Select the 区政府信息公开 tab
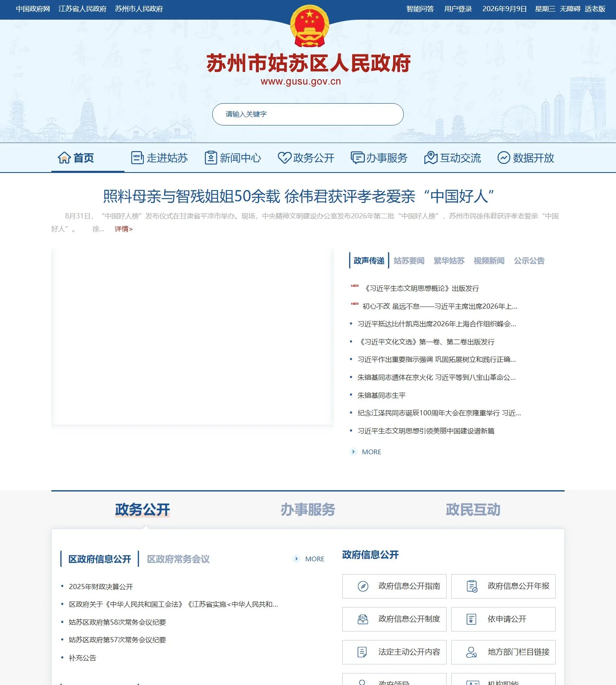The image size is (616, 685). (x=100, y=559)
